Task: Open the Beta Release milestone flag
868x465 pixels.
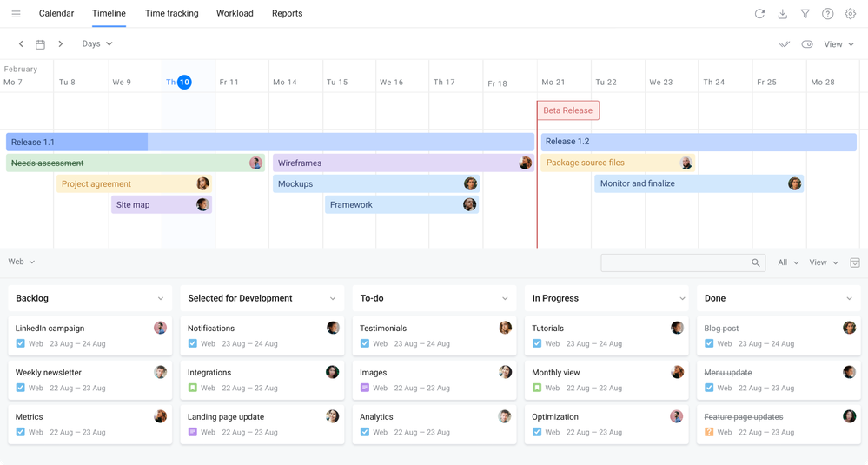Action: (x=568, y=110)
